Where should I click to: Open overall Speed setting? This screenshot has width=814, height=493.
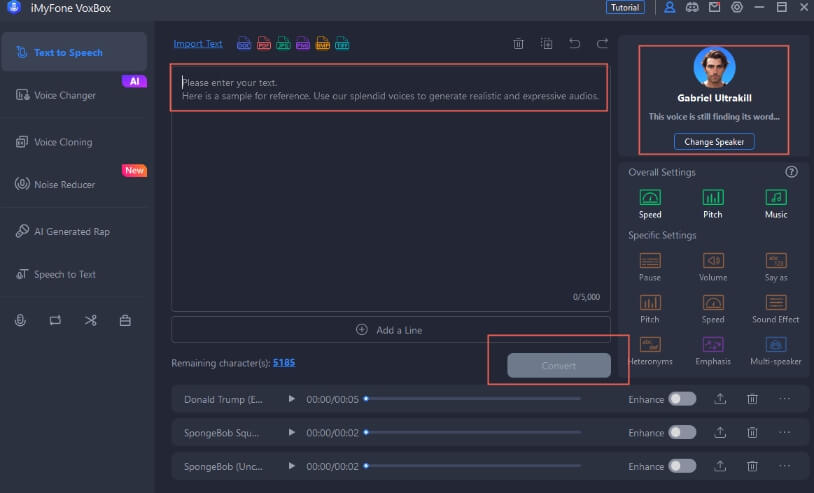pyautogui.click(x=650, y=204)
